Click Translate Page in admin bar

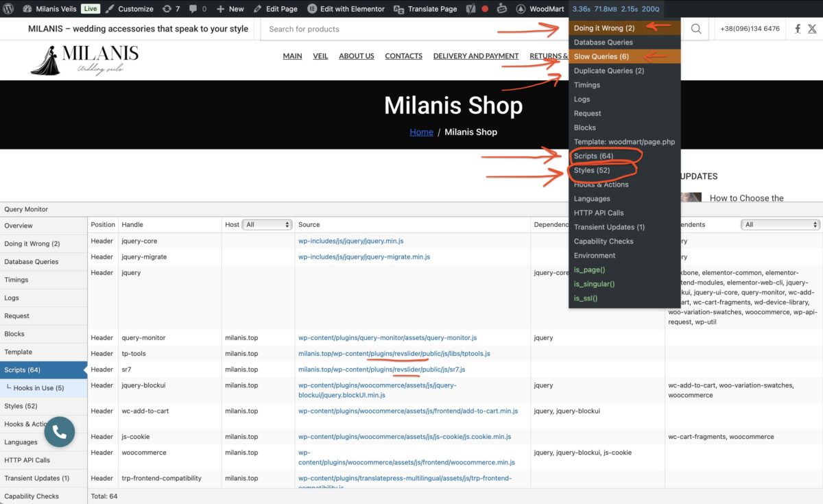425,9
